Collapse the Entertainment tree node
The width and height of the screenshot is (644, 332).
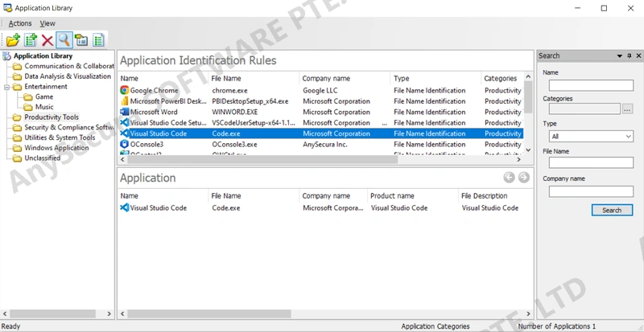click(x=7, y=87)
